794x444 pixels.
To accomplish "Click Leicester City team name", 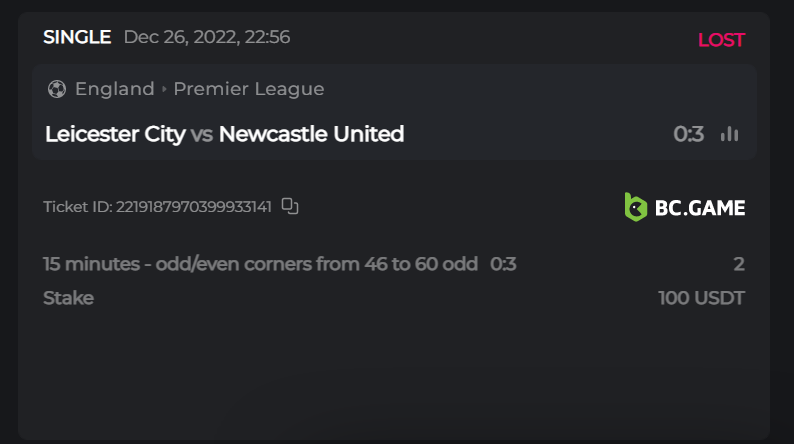I will tap(115, 134).
